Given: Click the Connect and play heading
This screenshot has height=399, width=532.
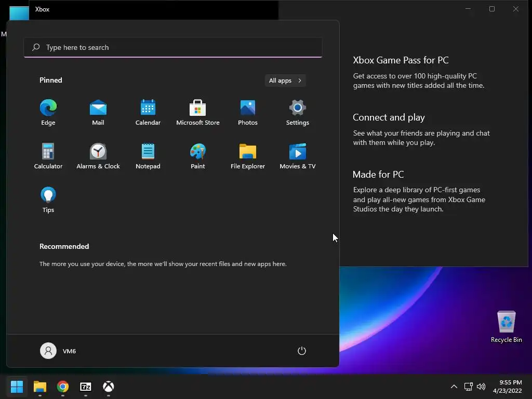Looking at the screenshot, I should click(389, 117).
